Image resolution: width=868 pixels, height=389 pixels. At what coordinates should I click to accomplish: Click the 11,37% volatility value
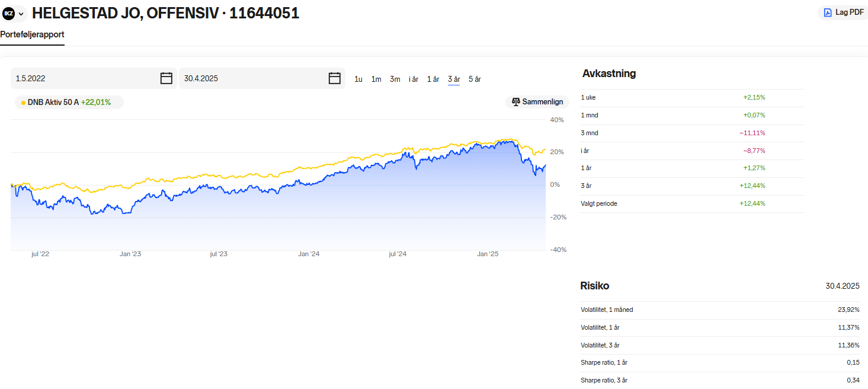click(849, 327)
